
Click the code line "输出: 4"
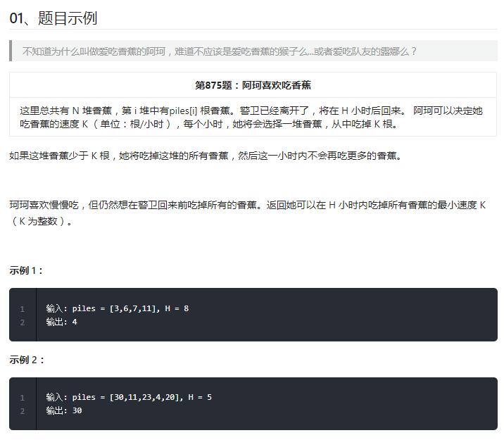61,322
